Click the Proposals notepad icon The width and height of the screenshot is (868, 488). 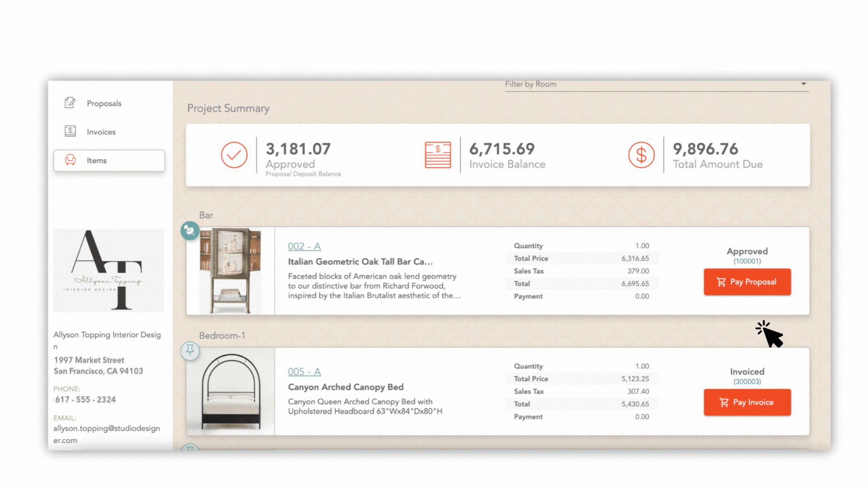point(70,103)
